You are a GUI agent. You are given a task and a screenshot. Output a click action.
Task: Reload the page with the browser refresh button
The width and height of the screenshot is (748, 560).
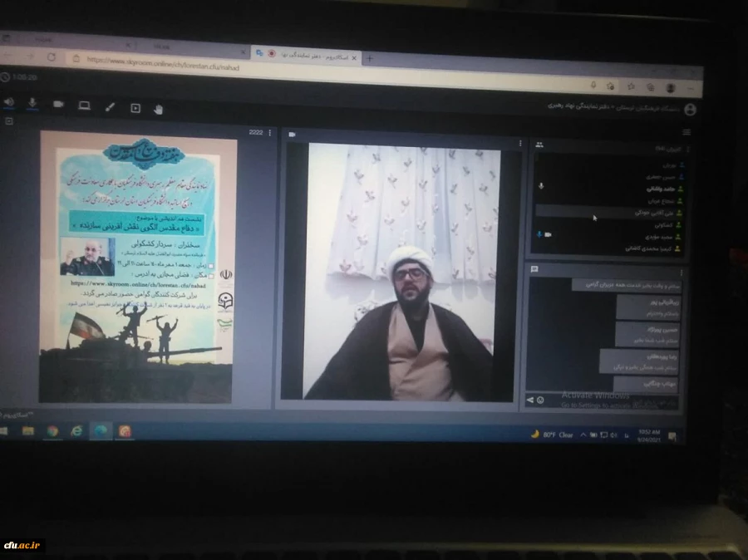(x=52, y=57)
